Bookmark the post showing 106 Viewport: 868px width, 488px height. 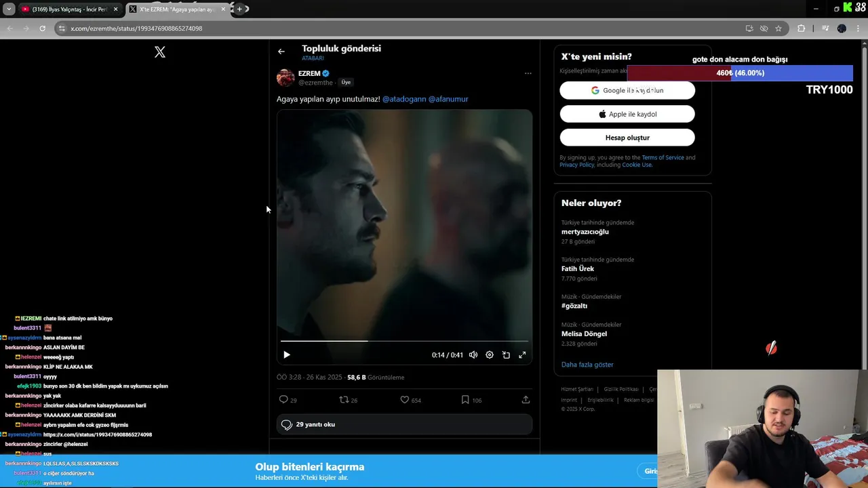(x=471, y=400)
